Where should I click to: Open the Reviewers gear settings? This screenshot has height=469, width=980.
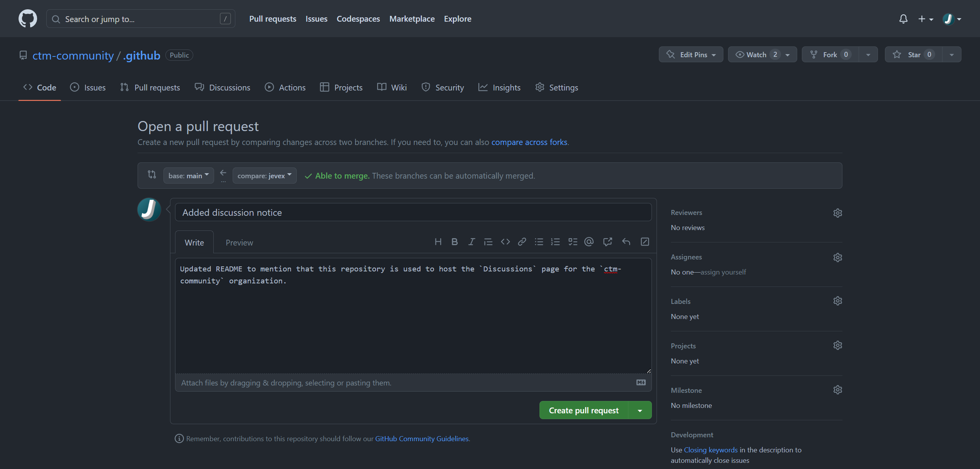coord(837,213)
